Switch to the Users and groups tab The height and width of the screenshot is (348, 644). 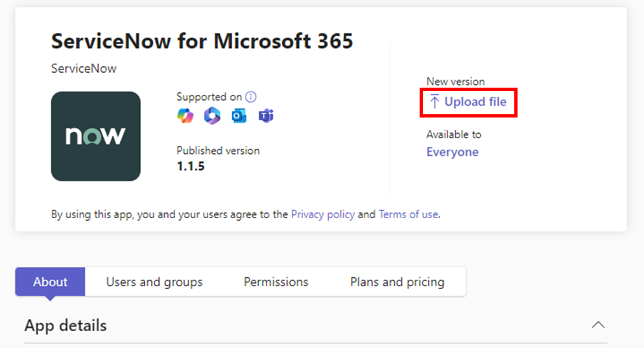coord(154,282)
